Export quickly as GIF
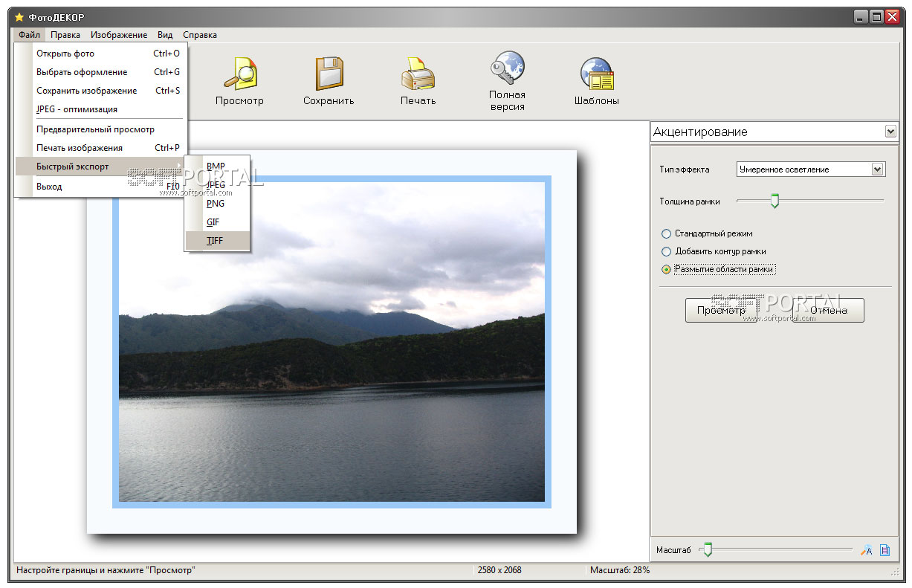The width and height of the screenshot is (912, 588). click(x=217, y=222)
